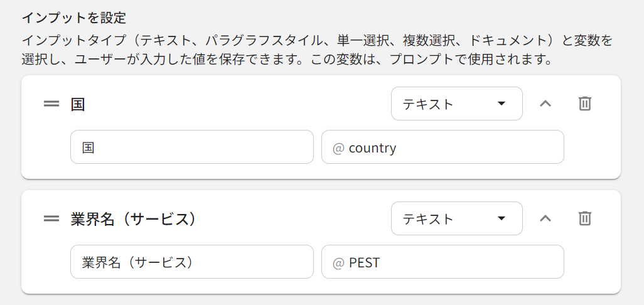The image size is (644, 305).
Task: Click the caret arrow in the 業界名（サービス） type selector
Action: coord(501,218)
